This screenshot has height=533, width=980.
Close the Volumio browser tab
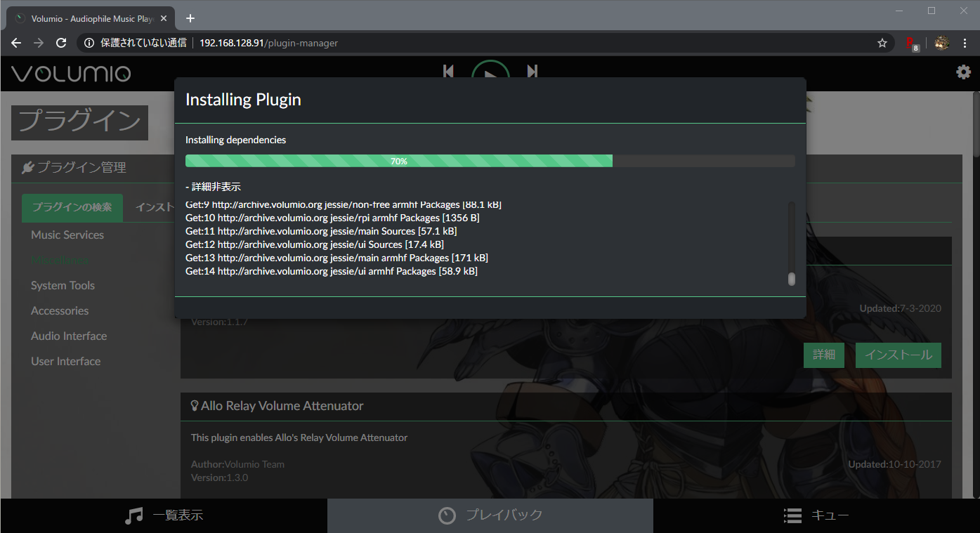(164, 18)
